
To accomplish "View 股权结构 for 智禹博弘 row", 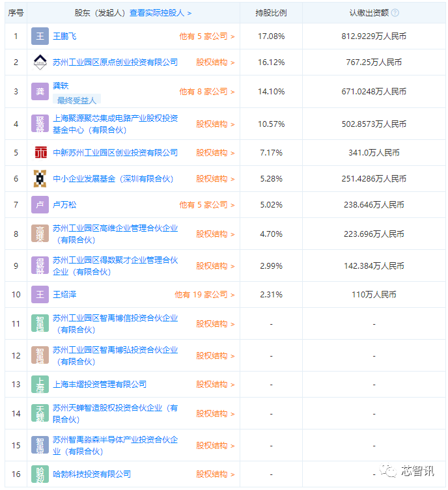I will point(216,356).
